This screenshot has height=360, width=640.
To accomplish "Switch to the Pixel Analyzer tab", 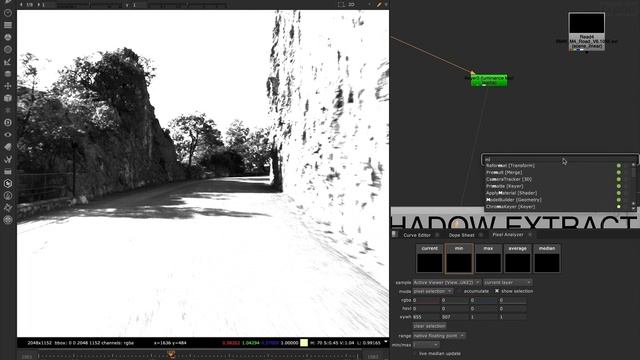I will (507, 235).
